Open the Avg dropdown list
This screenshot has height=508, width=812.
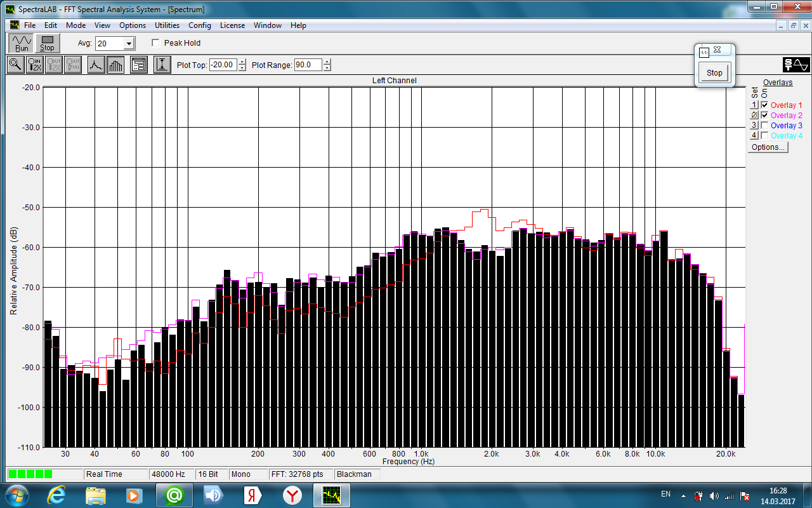pos(129,44)
